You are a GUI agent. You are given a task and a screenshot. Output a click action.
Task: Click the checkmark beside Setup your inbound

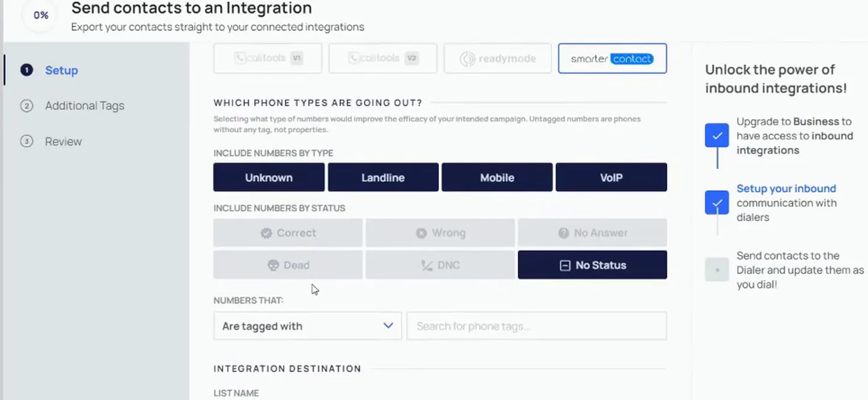[717, 202]
